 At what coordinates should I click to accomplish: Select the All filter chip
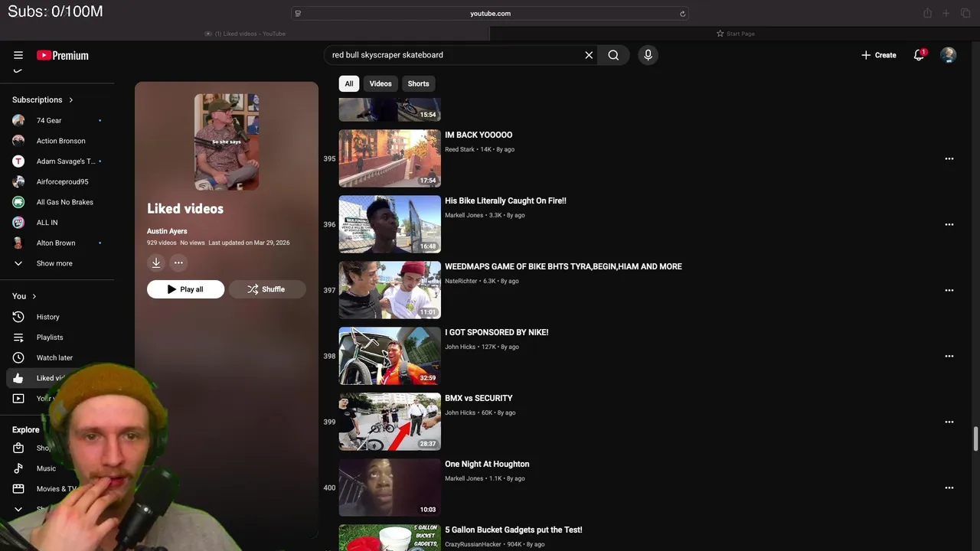[x=349, y=83]
